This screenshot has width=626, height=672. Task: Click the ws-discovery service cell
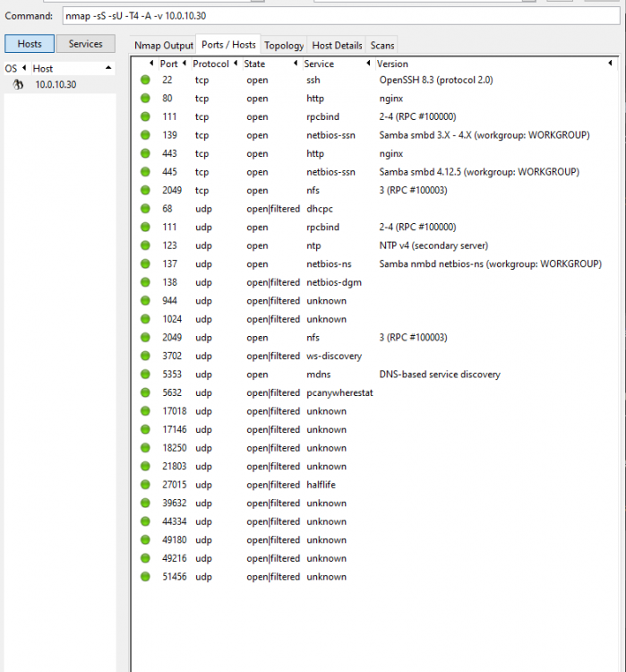[x=334, y=356]
